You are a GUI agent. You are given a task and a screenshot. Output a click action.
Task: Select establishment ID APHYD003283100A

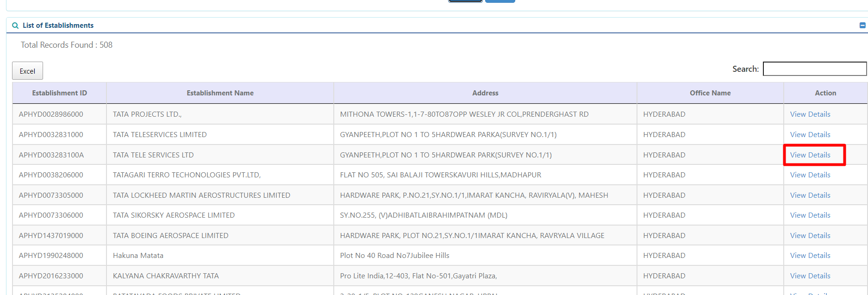pyautogui.click(x=51, y=155)
